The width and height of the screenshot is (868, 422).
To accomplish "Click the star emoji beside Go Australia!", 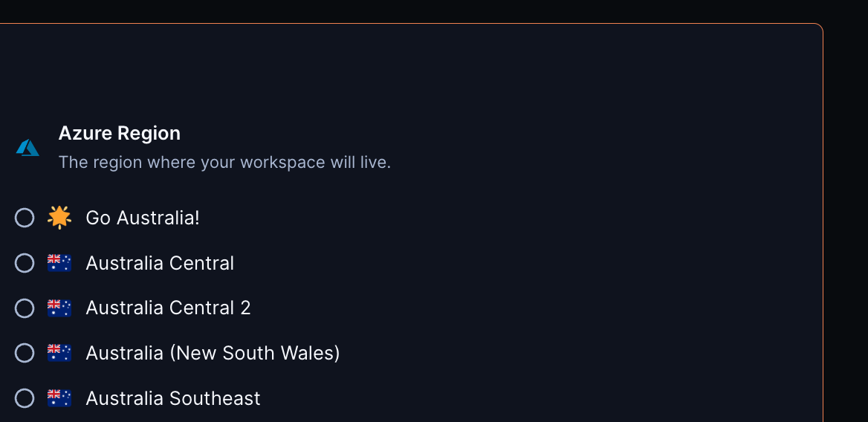I will pos(59,218).
